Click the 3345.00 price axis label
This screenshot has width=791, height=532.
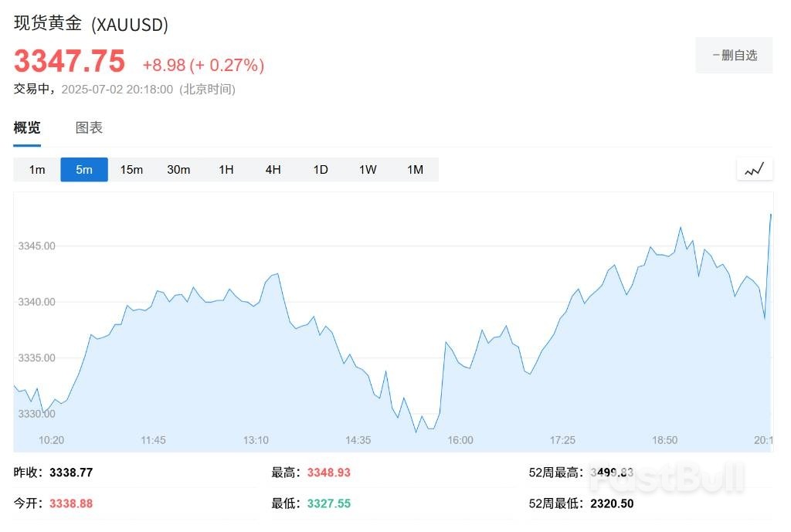coord(37,246)
